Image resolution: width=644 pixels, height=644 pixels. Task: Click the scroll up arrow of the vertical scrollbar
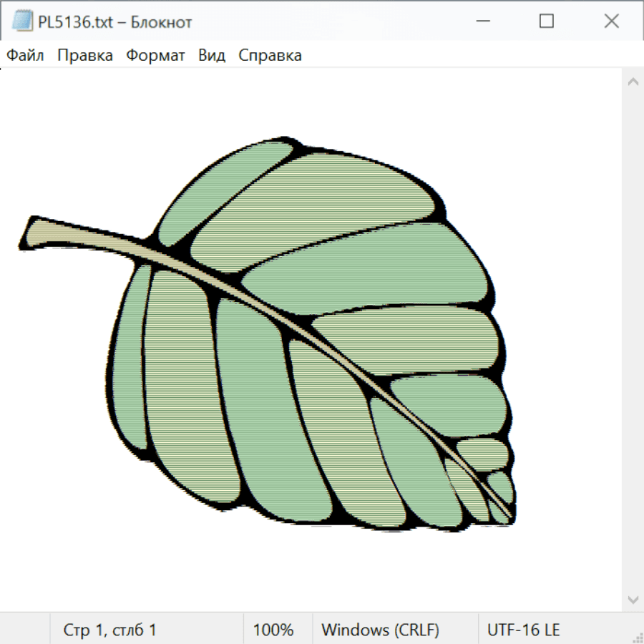pyautogui.click(x=633, y=82)
